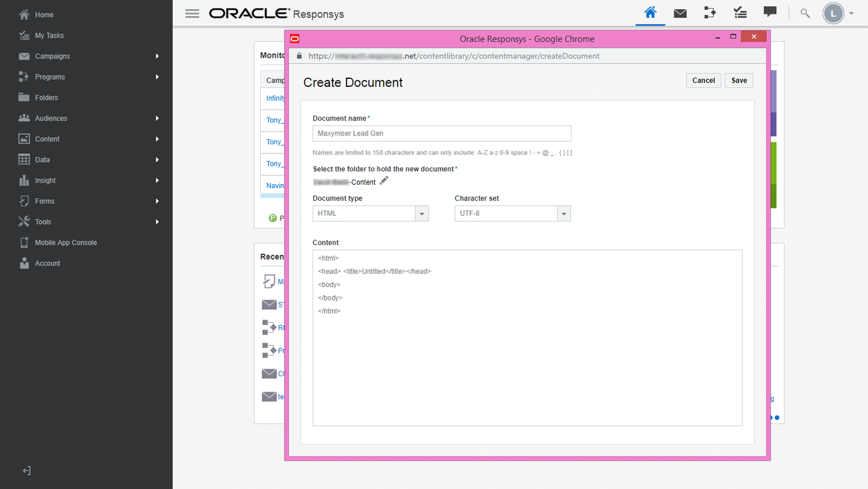Select the Folders menu item
The width and height of the screenshot is (868, 489).
point(46,97)
